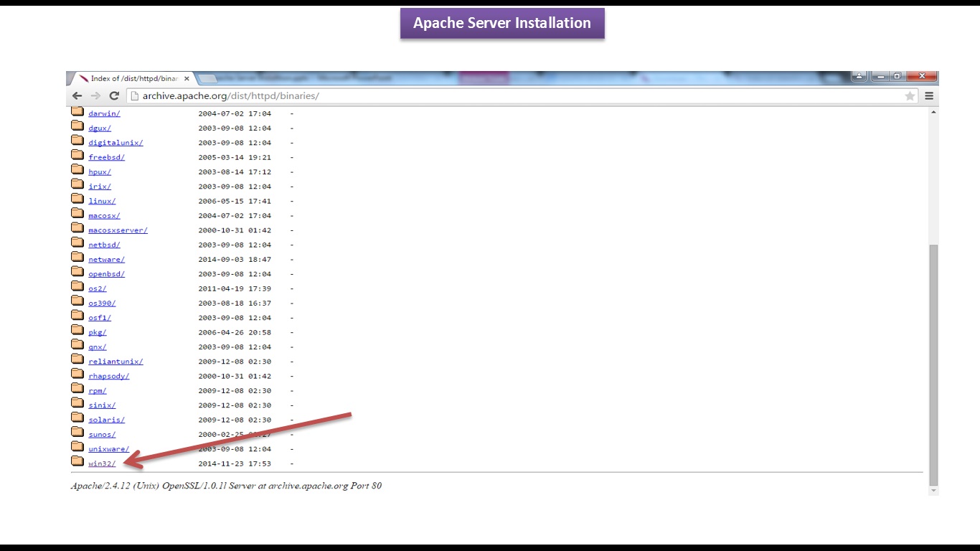Close the Index of /dist/httpd tab
980x551 pixels.
187,78
